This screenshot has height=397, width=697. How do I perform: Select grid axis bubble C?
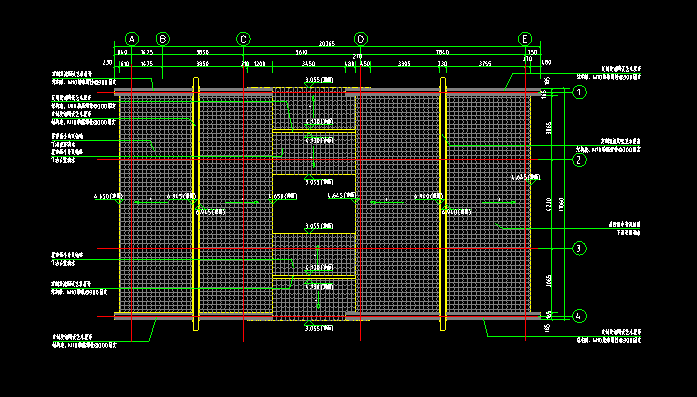pyautogui.click(x=243, y=39)
